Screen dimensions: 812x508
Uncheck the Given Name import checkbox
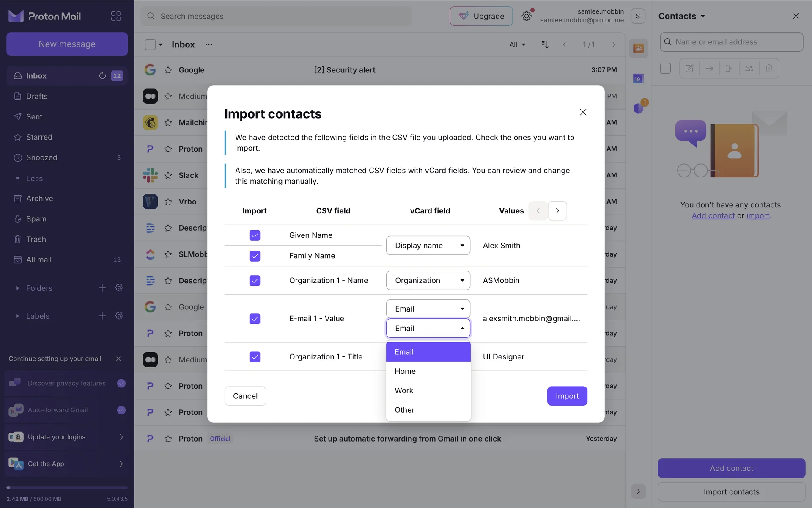point(255,235)
